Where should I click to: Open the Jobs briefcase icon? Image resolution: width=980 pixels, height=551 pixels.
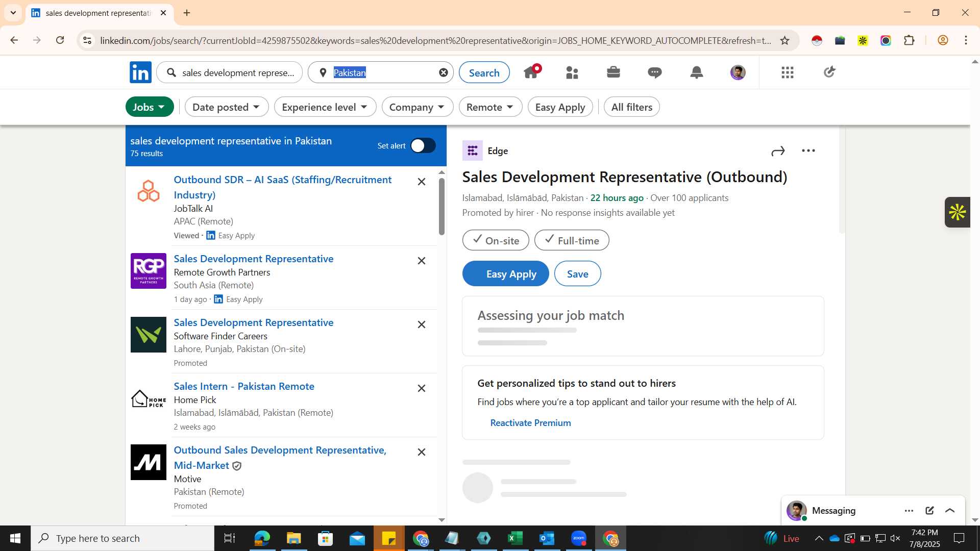click(614, 72)
